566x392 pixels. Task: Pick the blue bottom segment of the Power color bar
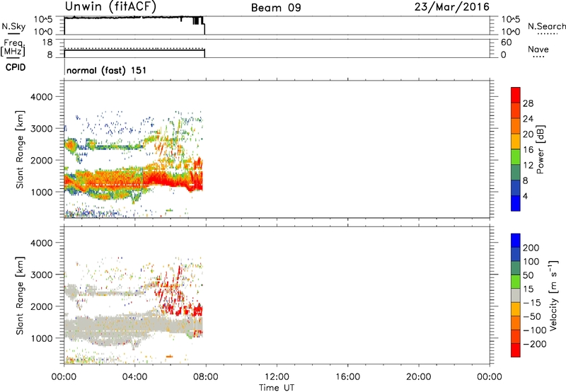pos(516,203)
